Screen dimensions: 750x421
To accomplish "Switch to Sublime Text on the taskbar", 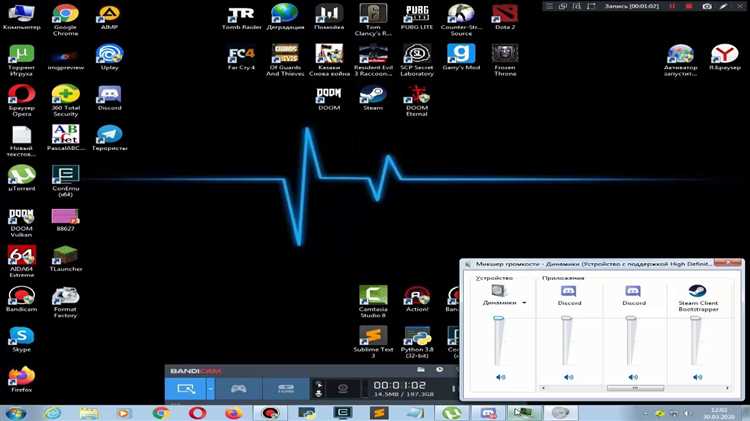I will (x=378, y=413).
